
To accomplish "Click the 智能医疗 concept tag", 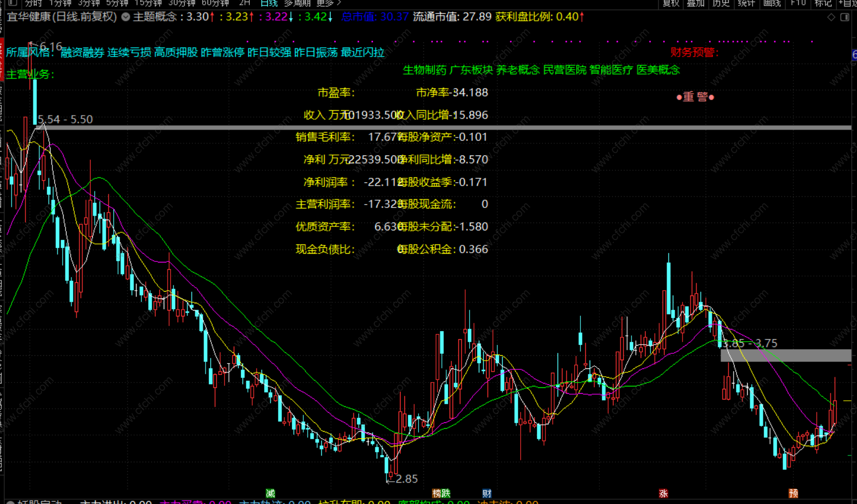I will [x=611, y=70].
